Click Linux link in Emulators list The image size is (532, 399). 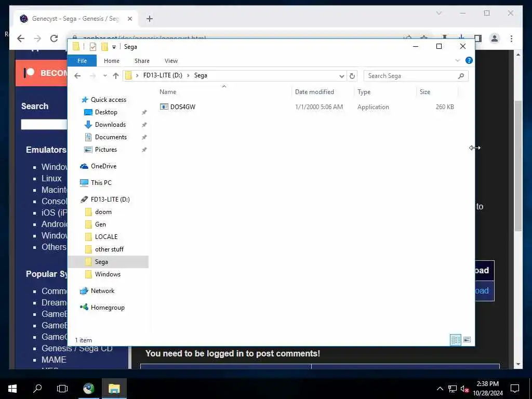51,179
